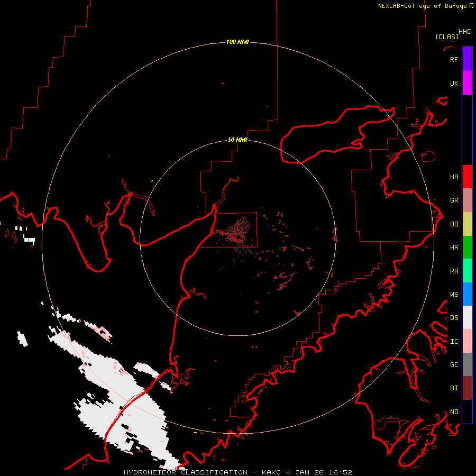Image resolution: width=476 pixels, height=476 pixels.
Task: Click the HA legend label
Action: tap(454, 177)
